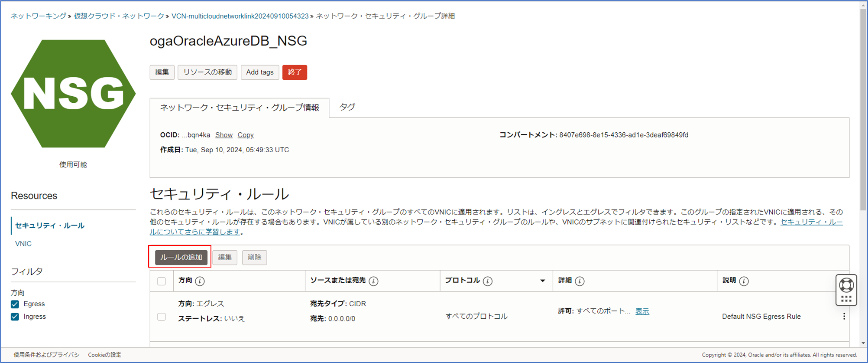The image size is (868, 363).
Task: Click the ogaOracleAzureDB_NSG title text
Action: click(x=228, y=41)
